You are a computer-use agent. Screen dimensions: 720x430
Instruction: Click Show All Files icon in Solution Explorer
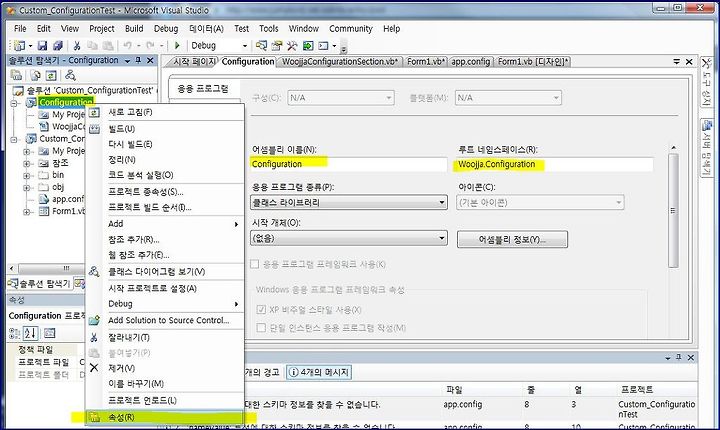(x=35, y=75)
